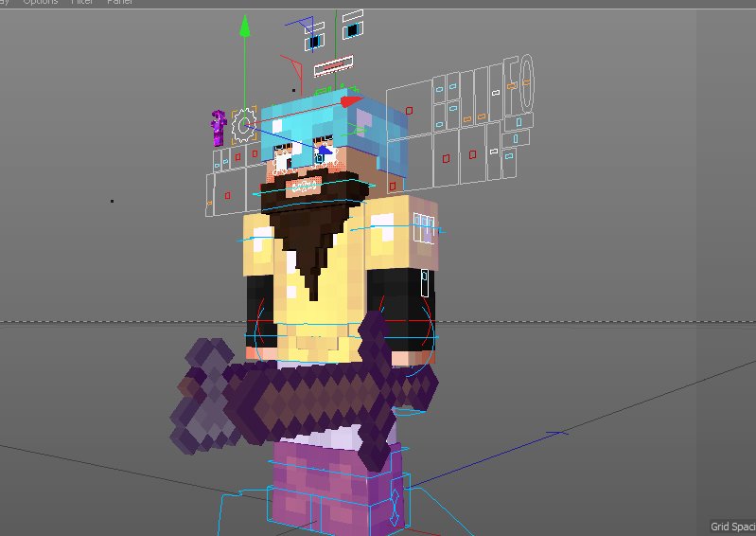Image resolution: width=756 pixels, height=536 pixels.
Task: Select the blue diamond foot controller
Action: click(x=395, y=508)
